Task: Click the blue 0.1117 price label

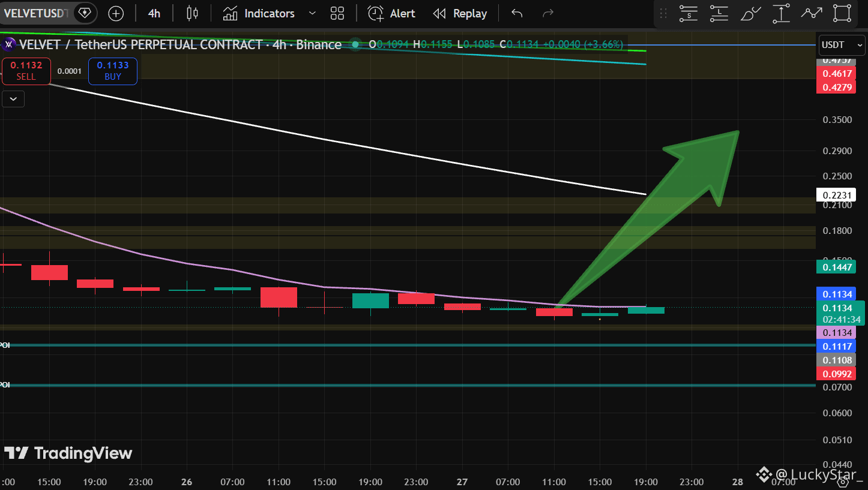Action: (x=837, y=346)
